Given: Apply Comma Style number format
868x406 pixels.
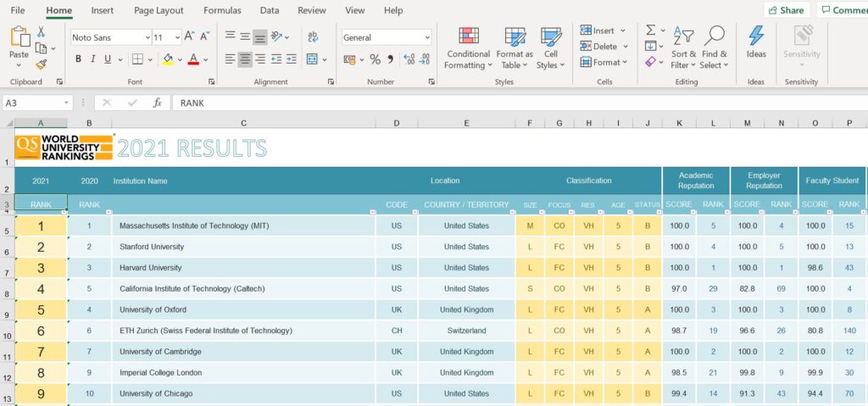Looking at the screenshot, I should point(390,59).
